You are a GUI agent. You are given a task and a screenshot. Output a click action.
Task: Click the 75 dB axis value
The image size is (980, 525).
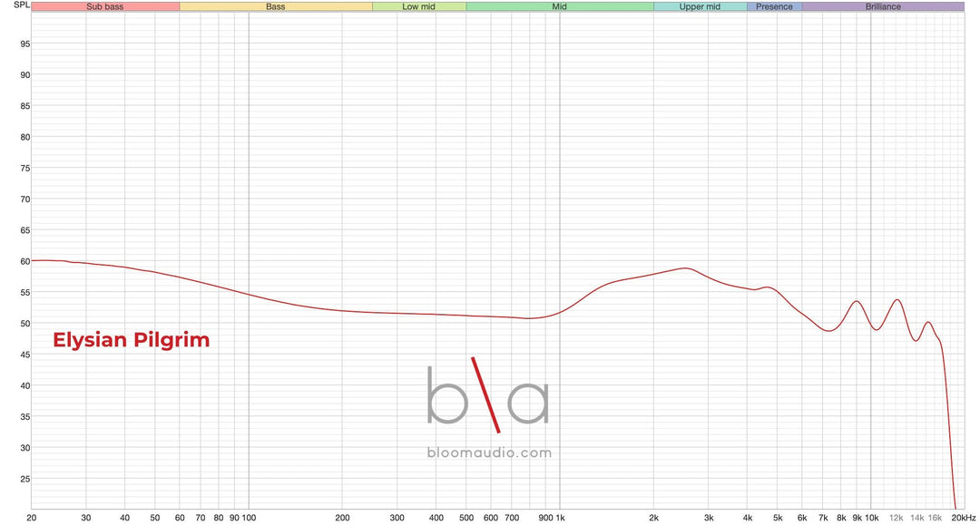click(25, 168)
